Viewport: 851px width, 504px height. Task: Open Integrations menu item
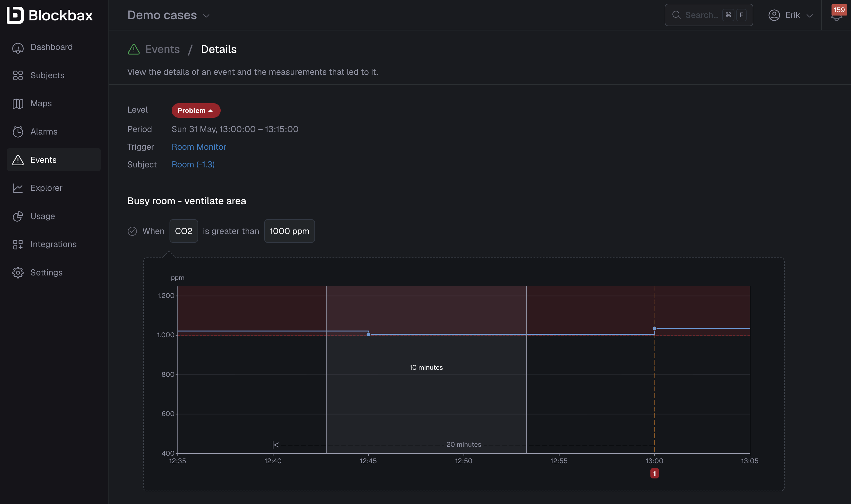(54, 244)
